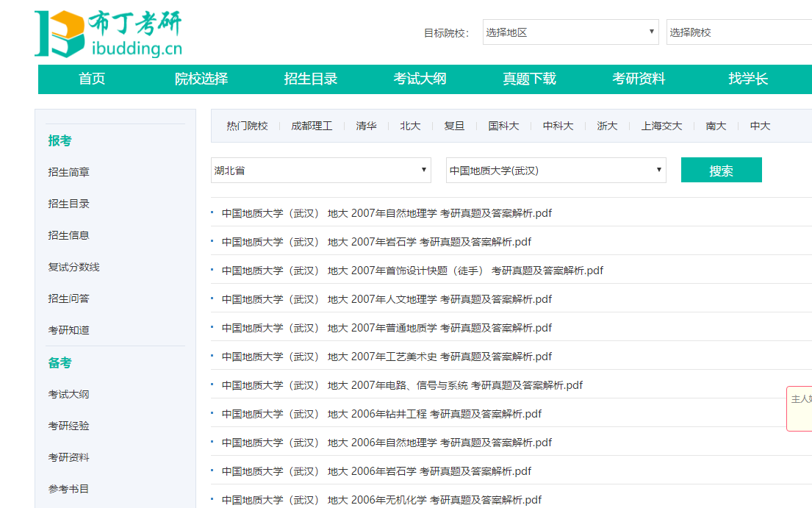Screen dimensions: 812x508
Task: Open the 找学长 navigation tab
Action: [748, 79]
